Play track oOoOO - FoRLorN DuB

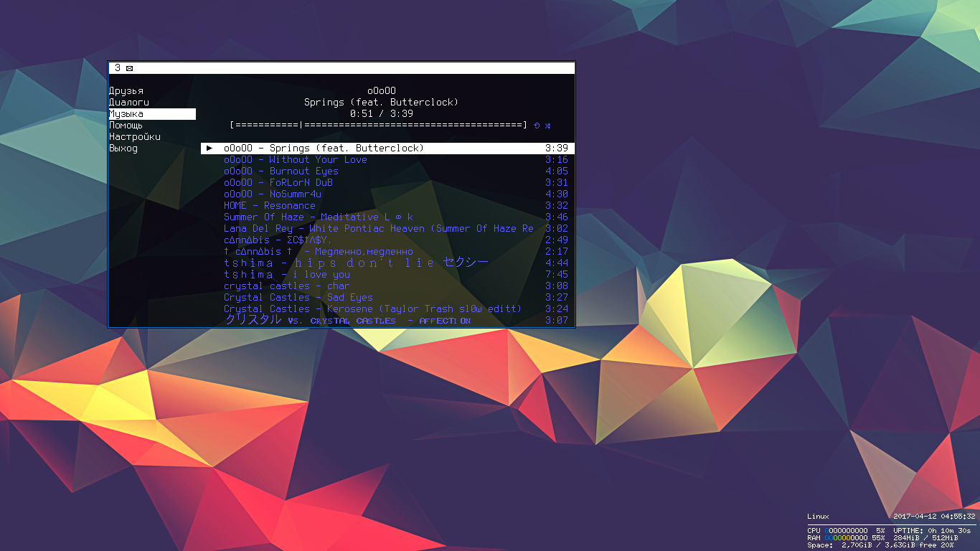[x=388, y=183]
